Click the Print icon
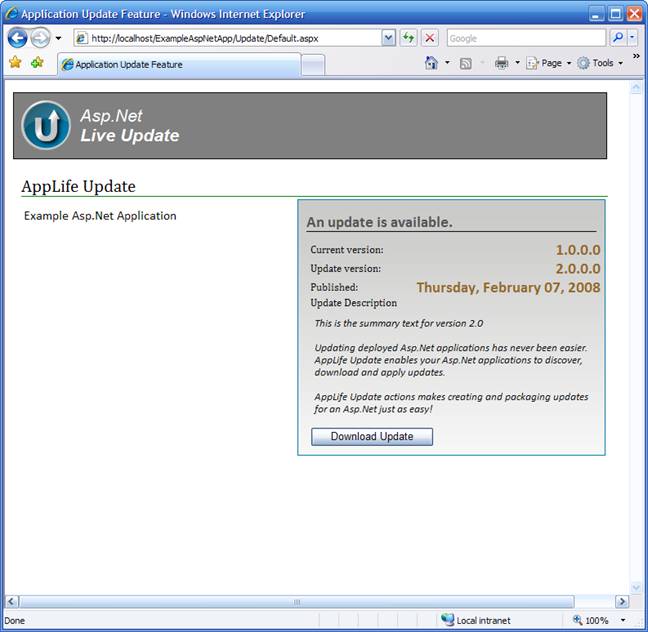Viewport: 648px width, 632px height. (502, 63)
